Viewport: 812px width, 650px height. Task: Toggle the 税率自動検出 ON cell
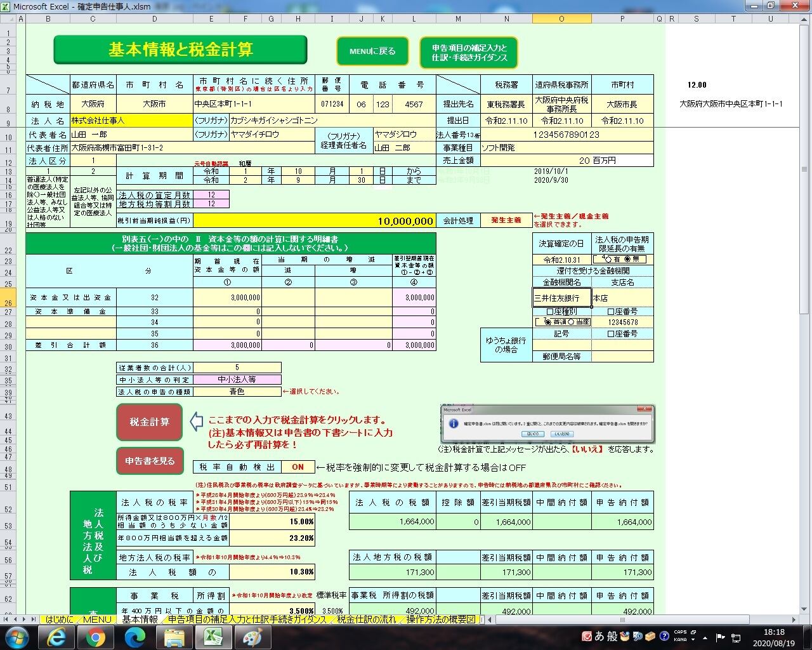[x=298, y=467]
